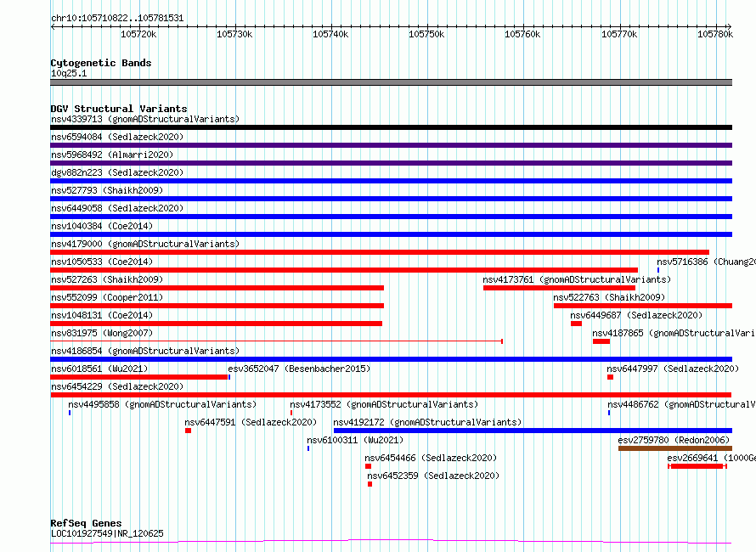Click small red nsv6447591 block
The width and height of the screenshot is (756, 552).
tap(188, 431)
